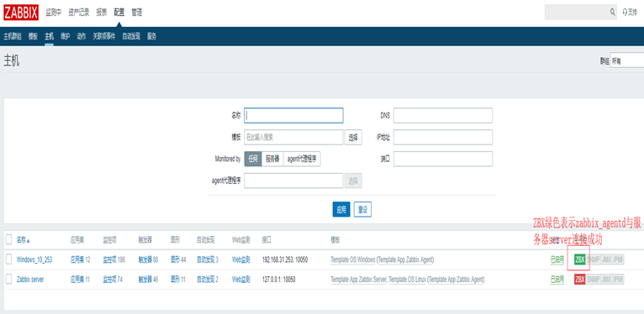The height and width of the screenshot is (314, 644).
Task: Open Web监测 for Zabbix server
Action: click(x=241, y=280)
